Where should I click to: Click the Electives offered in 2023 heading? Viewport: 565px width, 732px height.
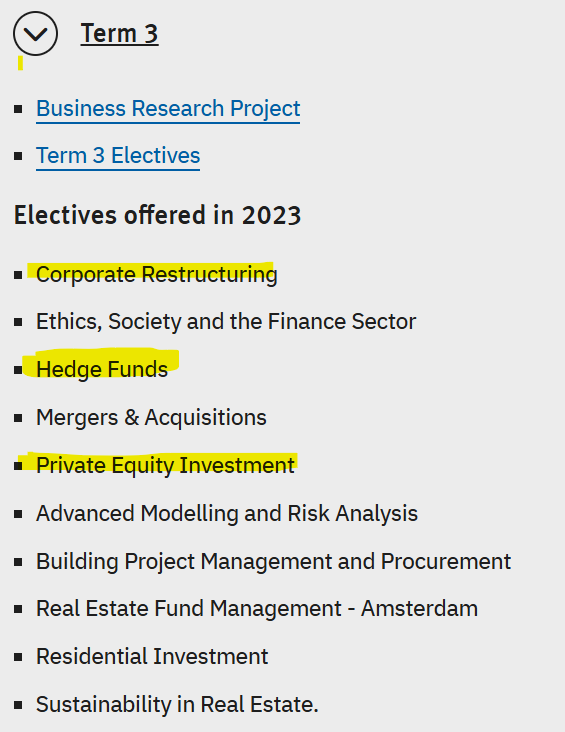tap(157, 215)
